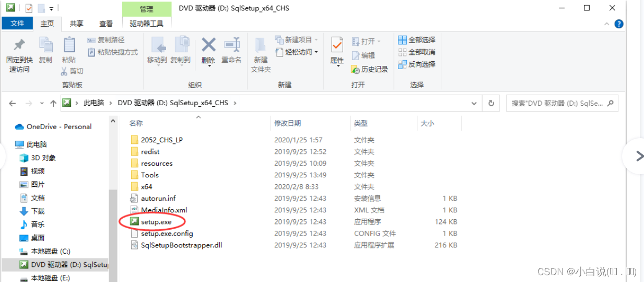Switch to the View (查看) tab
This screenshot has height=282, width=644.
coord(106,24)
